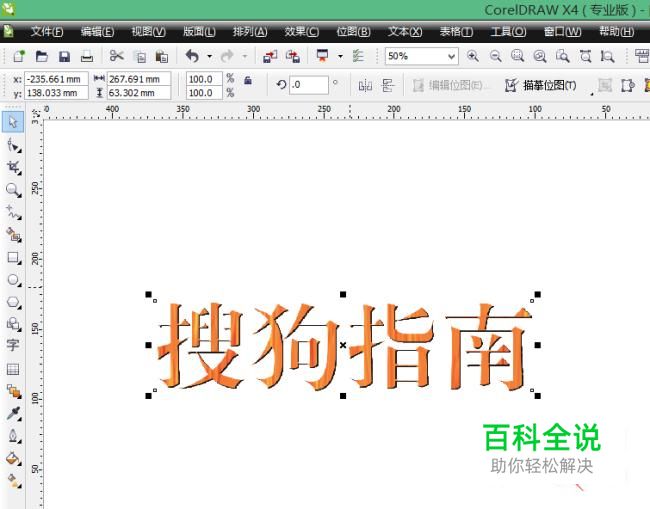Image resolution: width=650 pixels, height=509 pixels.
Task: Select the 搜狗指南 wood-texture text object
Action: (344, 346)
